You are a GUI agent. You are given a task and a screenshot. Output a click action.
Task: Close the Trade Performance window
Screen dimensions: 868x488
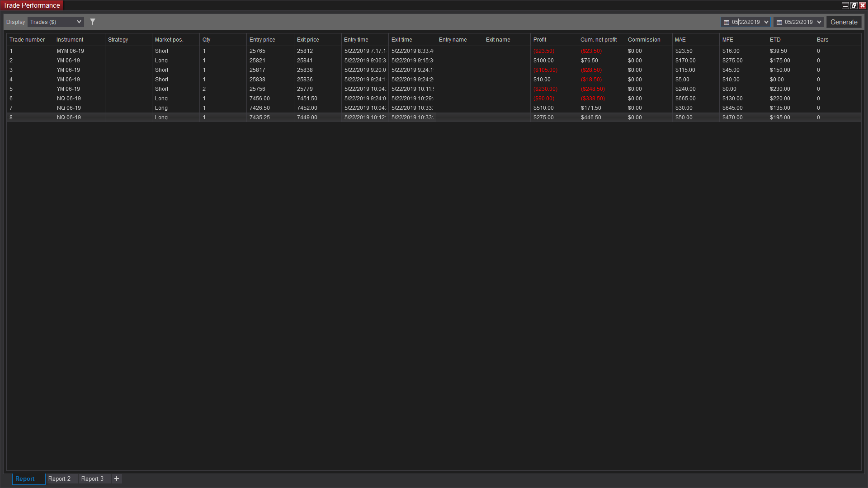(862, 5)
